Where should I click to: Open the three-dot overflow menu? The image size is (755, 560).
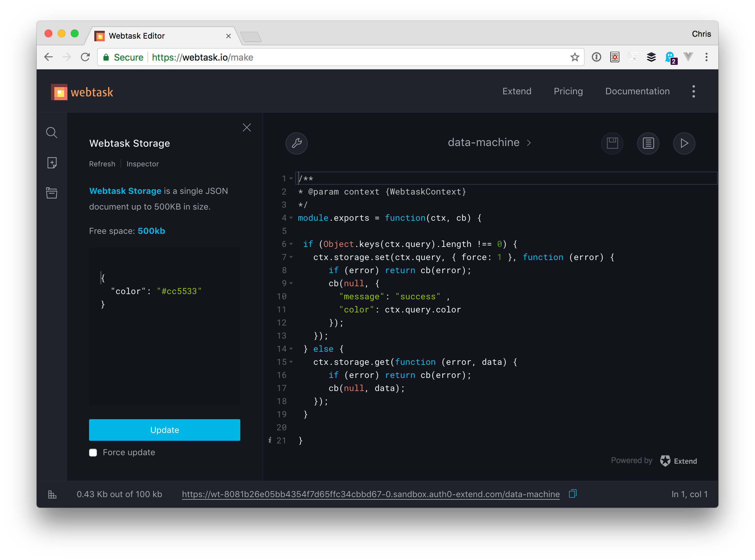[x=693, y=91]
